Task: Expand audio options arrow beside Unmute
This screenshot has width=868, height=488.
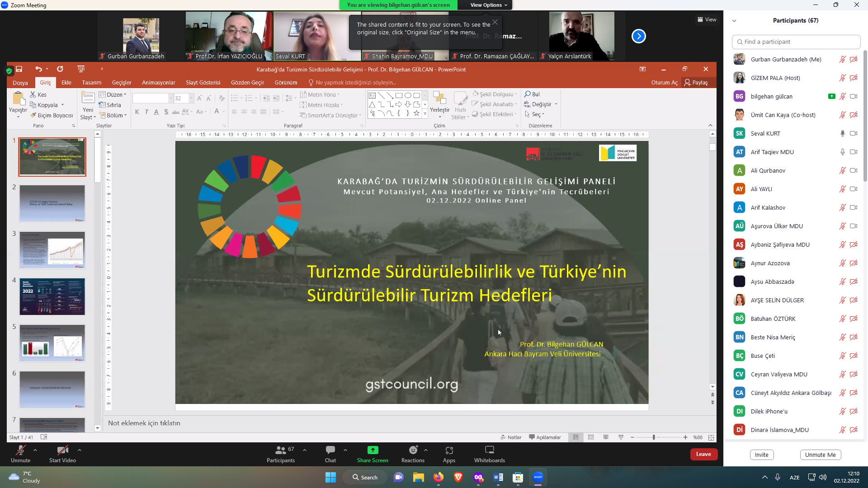Action: 35,450
